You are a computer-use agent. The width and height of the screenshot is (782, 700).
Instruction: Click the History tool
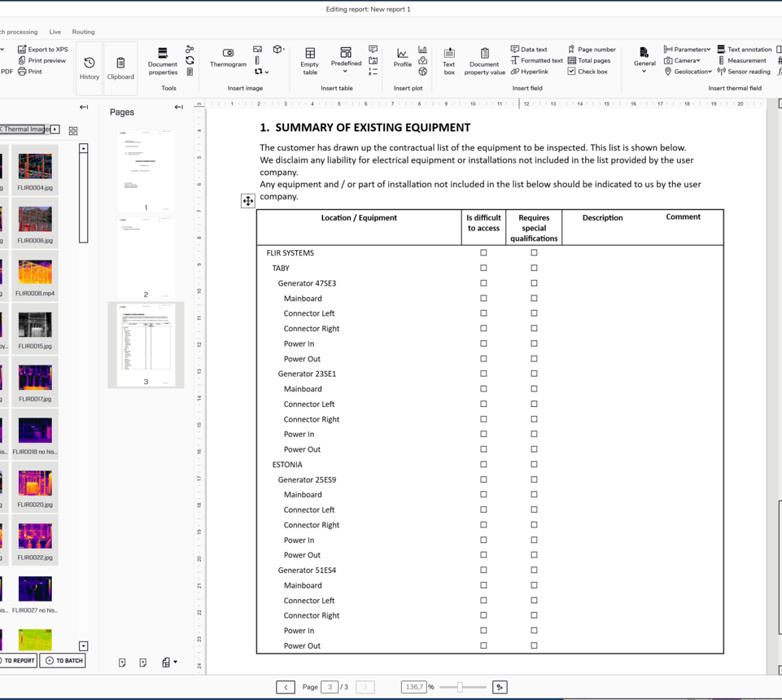tap(89, 63)
